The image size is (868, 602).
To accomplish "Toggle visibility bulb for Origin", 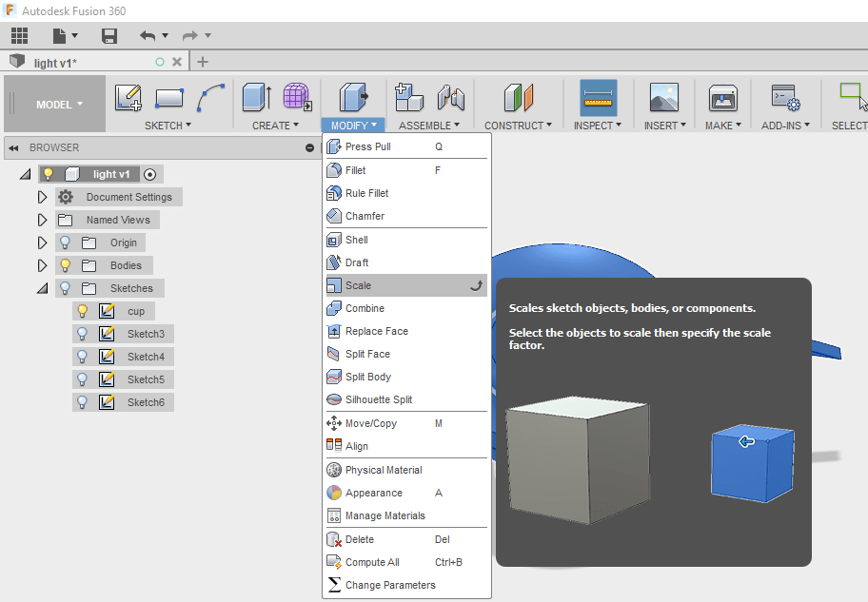I will pyautogui.click(x=65, y=243).
